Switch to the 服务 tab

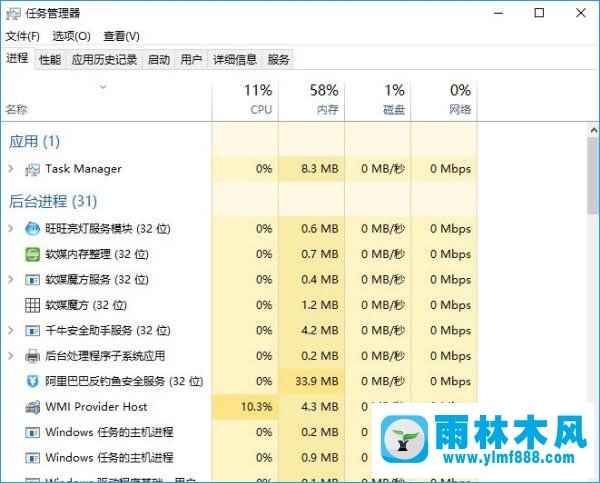[278, 60]
